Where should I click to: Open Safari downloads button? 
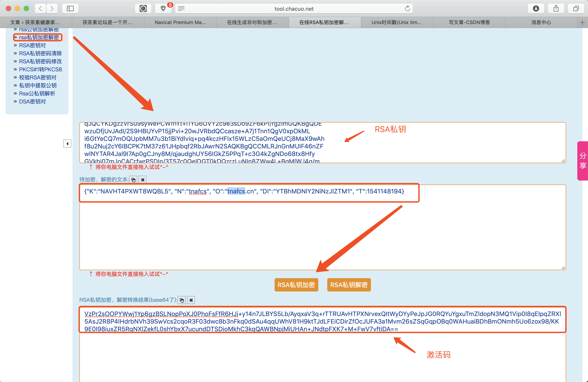click(536, 8)
